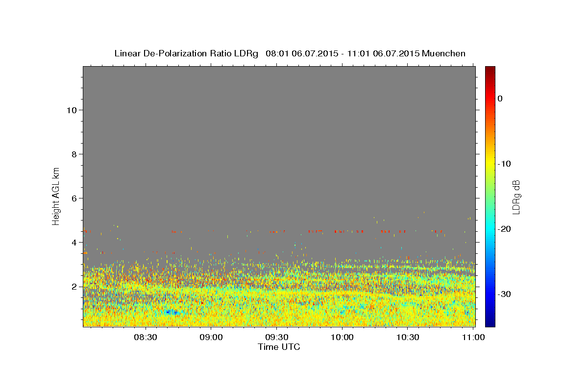Viewport: 588px width, 392px height.
Task: Click the 09:30 time tick label
Action: 277,337
